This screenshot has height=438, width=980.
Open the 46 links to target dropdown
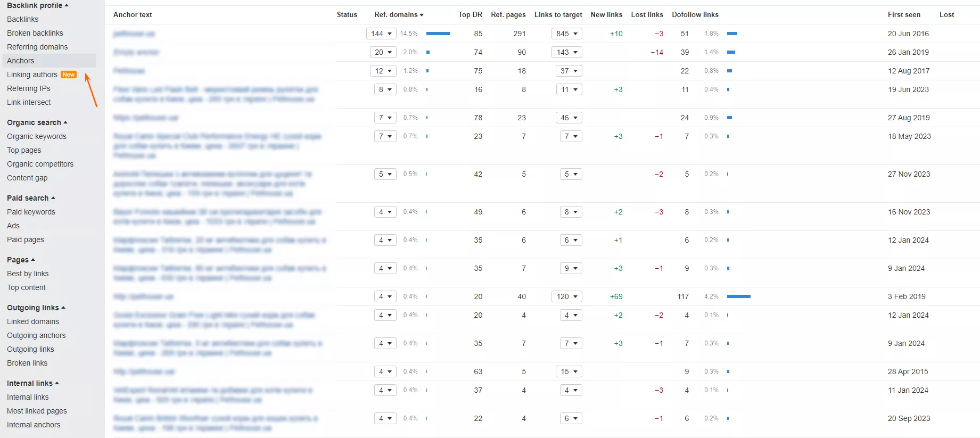click(569, 118)
